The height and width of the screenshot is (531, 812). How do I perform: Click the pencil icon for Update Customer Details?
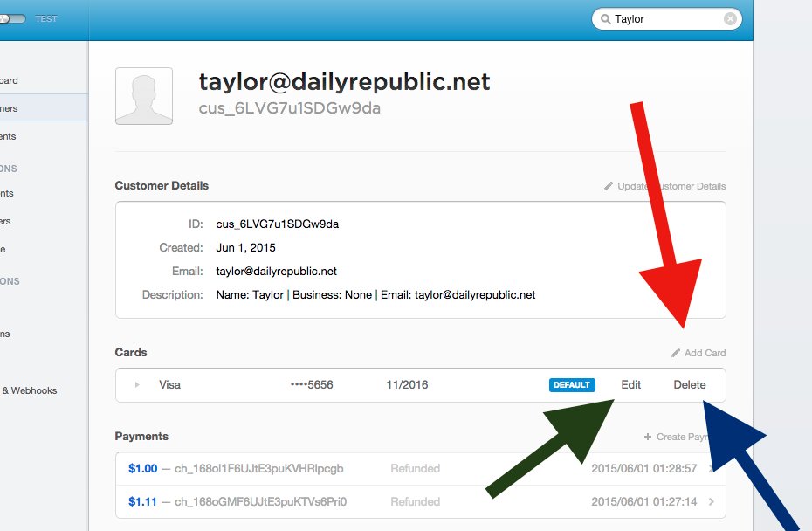pyautogui.click(x=609, y=186)
